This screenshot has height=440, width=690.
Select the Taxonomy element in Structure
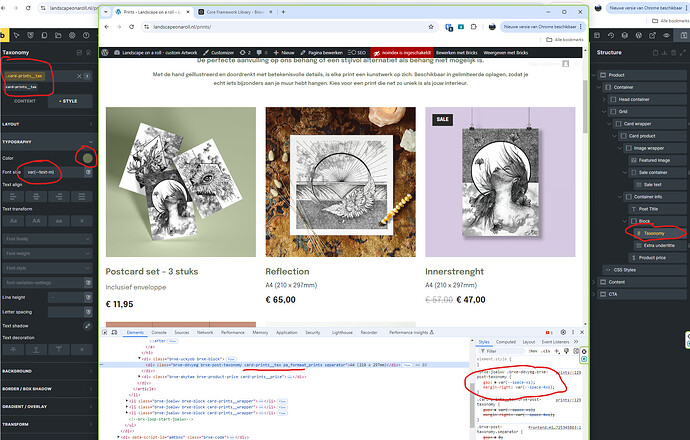point(659,233)
